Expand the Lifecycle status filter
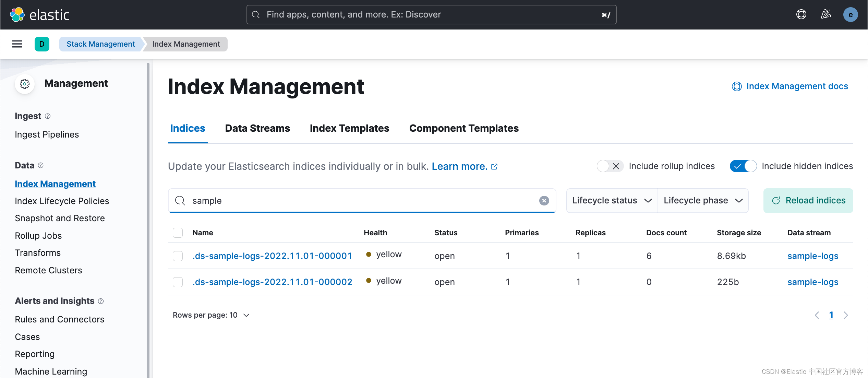868x378 pixels. point(612,201)
